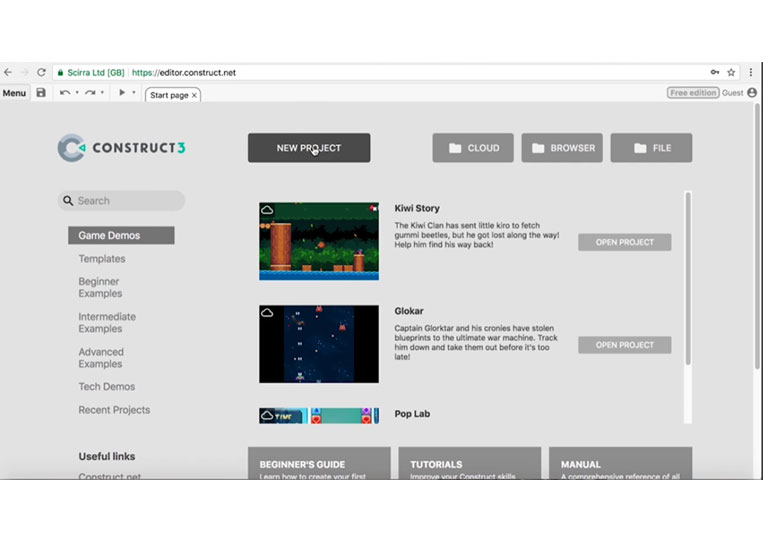Click the Scirra Ltd security lock
This screenshot has width=763, height=541.
point(60,72)
